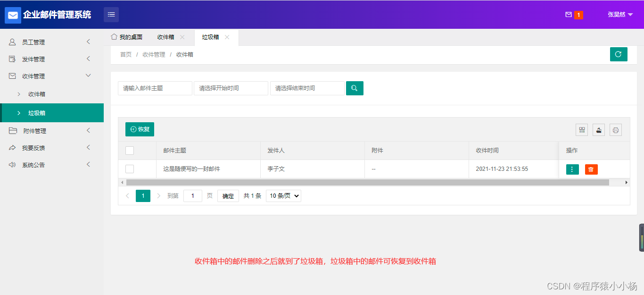Screen dimensions: 644x295
Task: Click the mail logo icon in the header
Action: click(x=13, y=15)
